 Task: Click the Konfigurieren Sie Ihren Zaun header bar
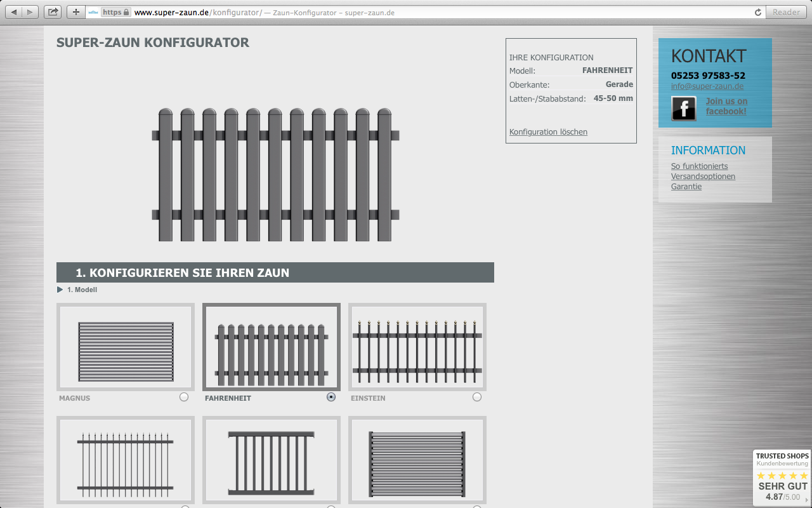click(x=275, y=272)
